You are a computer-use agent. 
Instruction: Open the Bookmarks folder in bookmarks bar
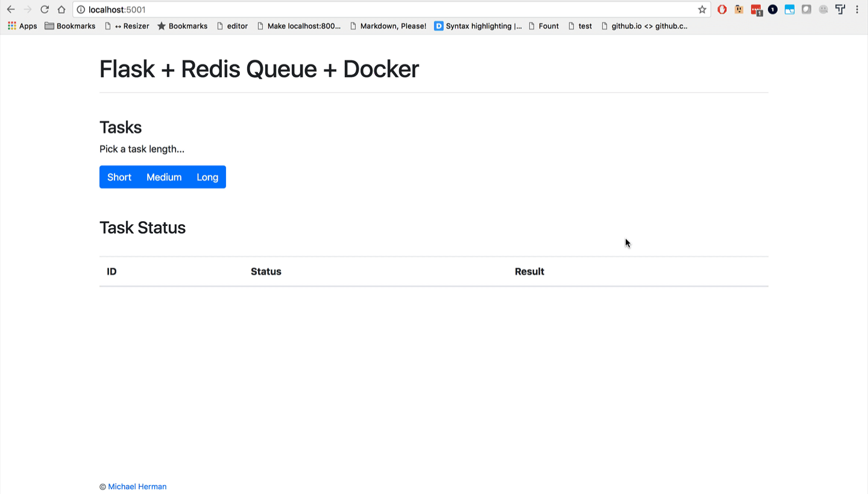pos(70,26)
